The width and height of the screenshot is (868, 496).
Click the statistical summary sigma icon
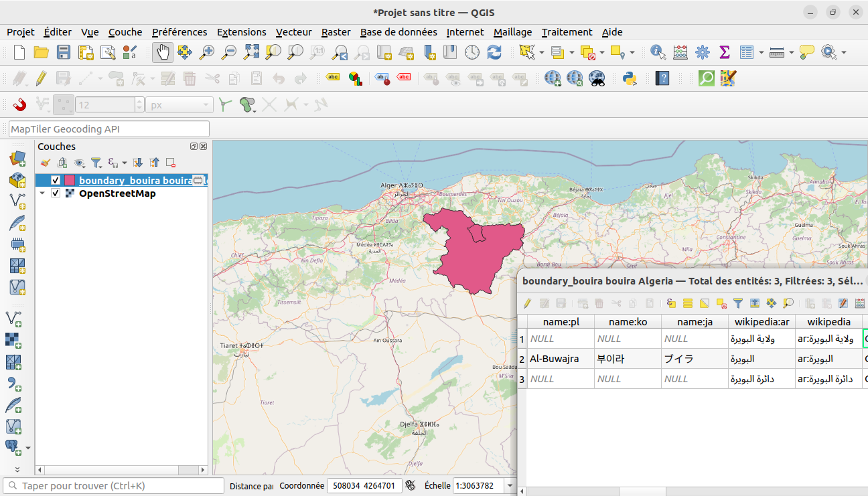(x=724, y=52)
